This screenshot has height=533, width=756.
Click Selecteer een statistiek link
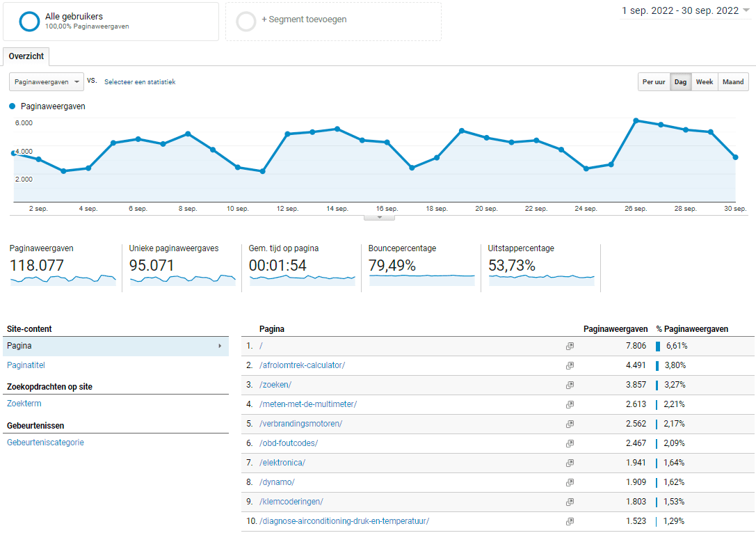[140, 82]
